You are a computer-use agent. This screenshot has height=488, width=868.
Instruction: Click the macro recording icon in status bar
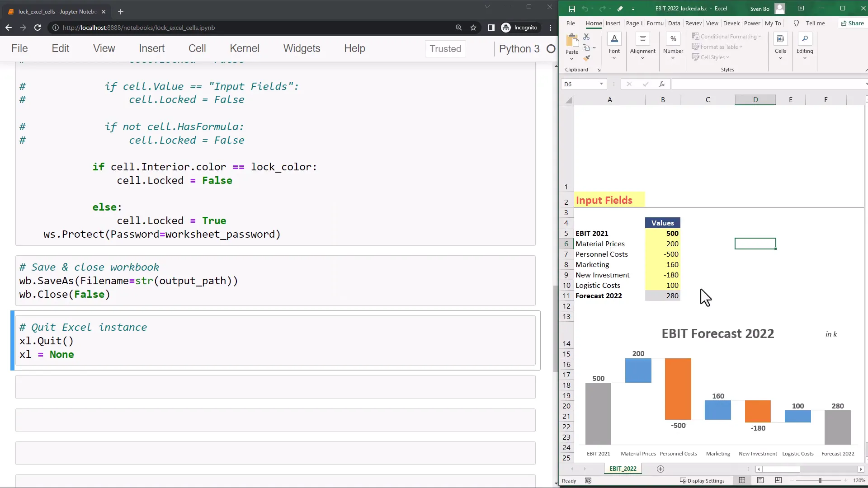click(x=588, y=481)
